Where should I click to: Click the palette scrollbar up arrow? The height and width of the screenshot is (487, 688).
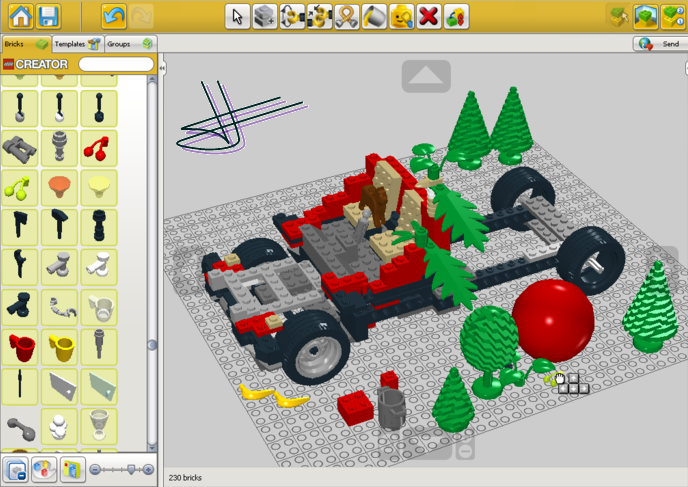(x=152, y=79)
